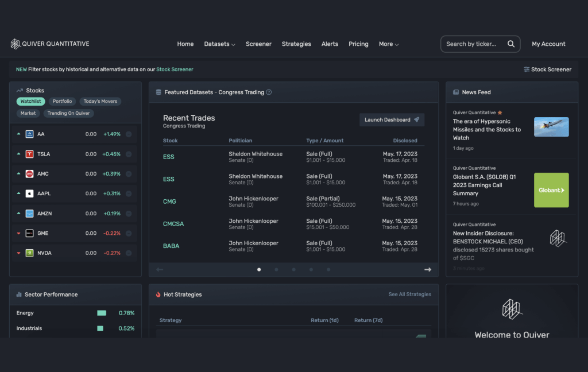
Task: Select the third carousel page dot
Action: click(293, 270)
